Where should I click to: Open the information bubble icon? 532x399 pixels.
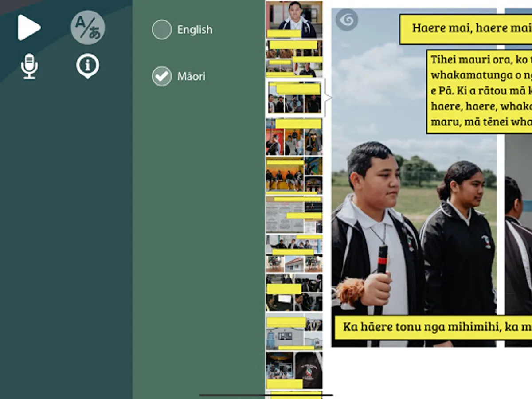tap(88, 66)
